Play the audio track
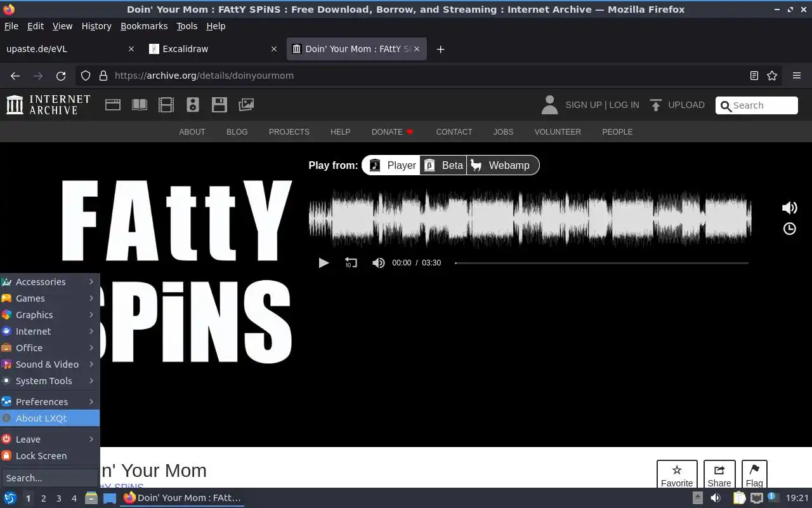Viewport: 812px width, 508px height. point(324,263)
